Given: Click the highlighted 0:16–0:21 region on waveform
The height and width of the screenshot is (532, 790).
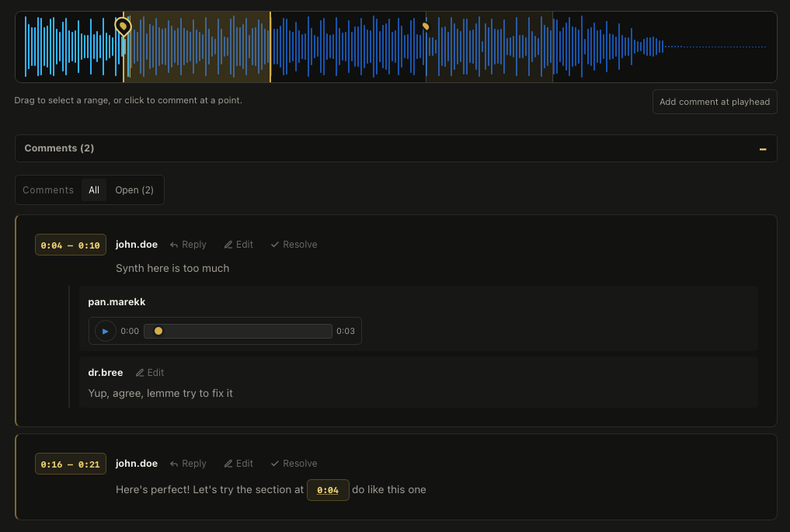Looking at the screenshot, I should 489,47.
